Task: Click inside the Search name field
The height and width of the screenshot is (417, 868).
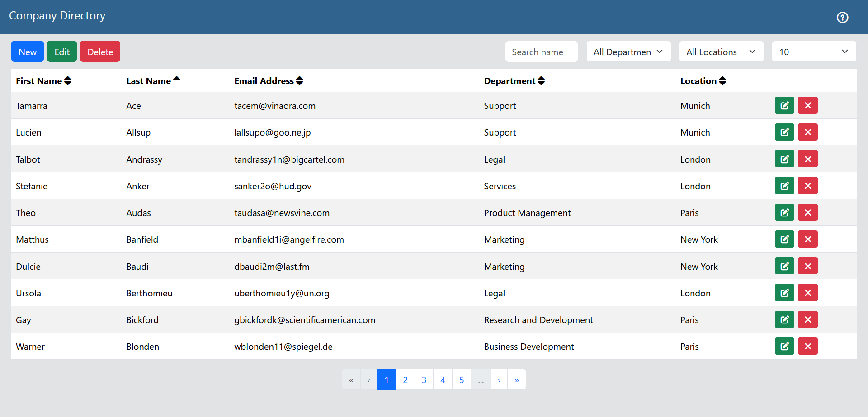Action: tap(541, 52)
